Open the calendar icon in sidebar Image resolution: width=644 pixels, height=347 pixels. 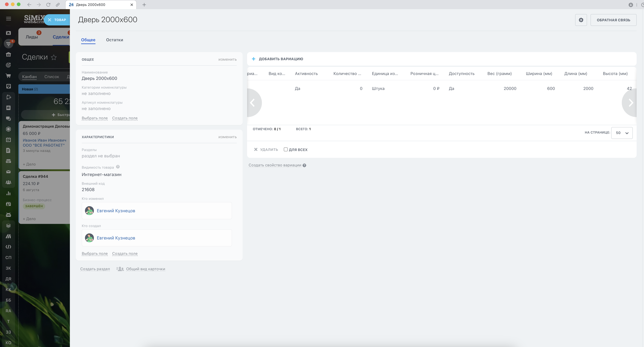click(8, 140)
